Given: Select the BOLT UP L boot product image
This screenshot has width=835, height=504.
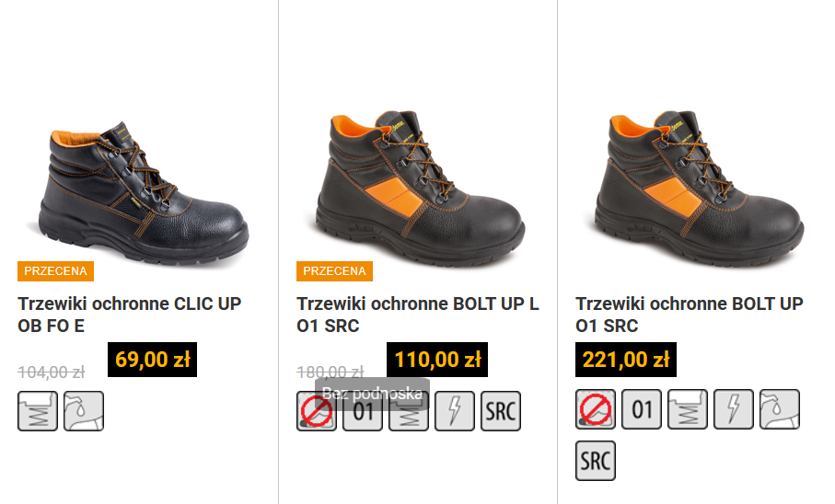Looking at the screenshot, I should [x=420, y=188].
